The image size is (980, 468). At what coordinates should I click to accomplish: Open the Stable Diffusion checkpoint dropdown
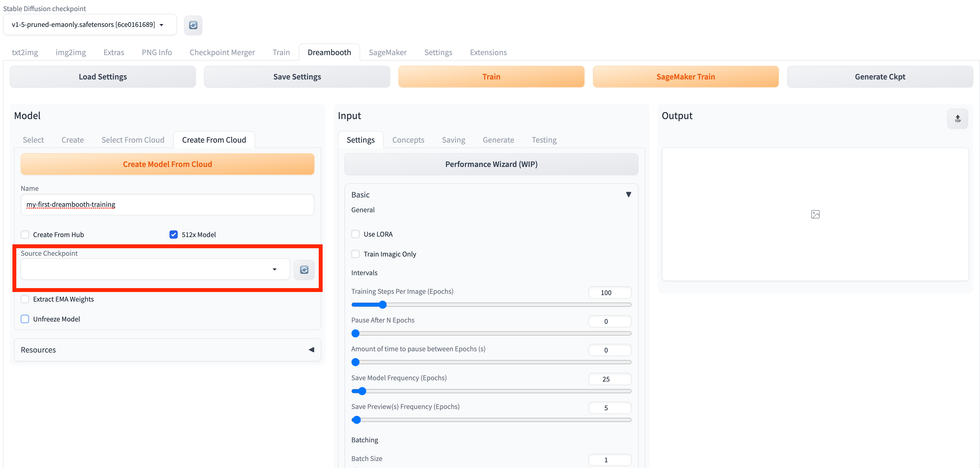(90, 25)
